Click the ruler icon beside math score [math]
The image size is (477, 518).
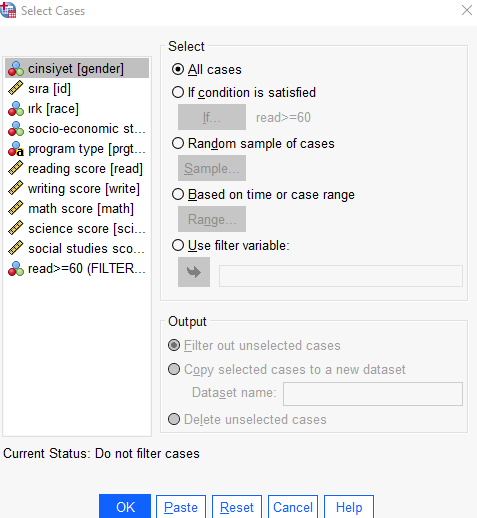coord(16,208)
